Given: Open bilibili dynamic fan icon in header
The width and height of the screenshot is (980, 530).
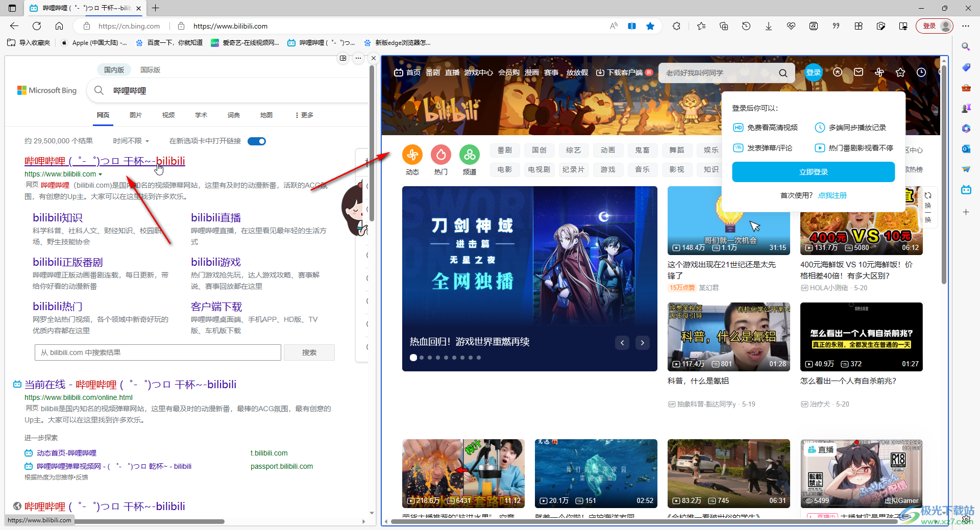Looking at the screenshot, I should [x=879, y=72].
